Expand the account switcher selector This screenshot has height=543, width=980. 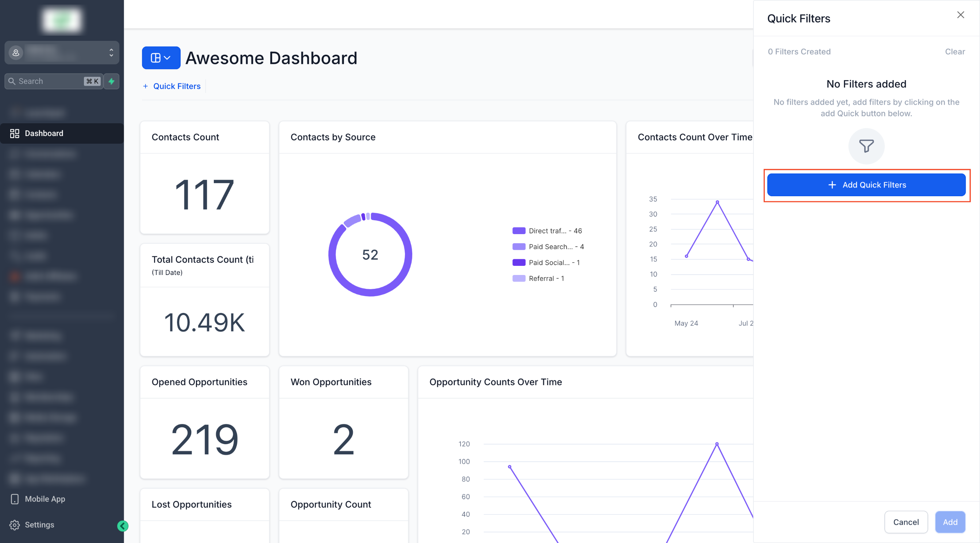tap(111, 53)
